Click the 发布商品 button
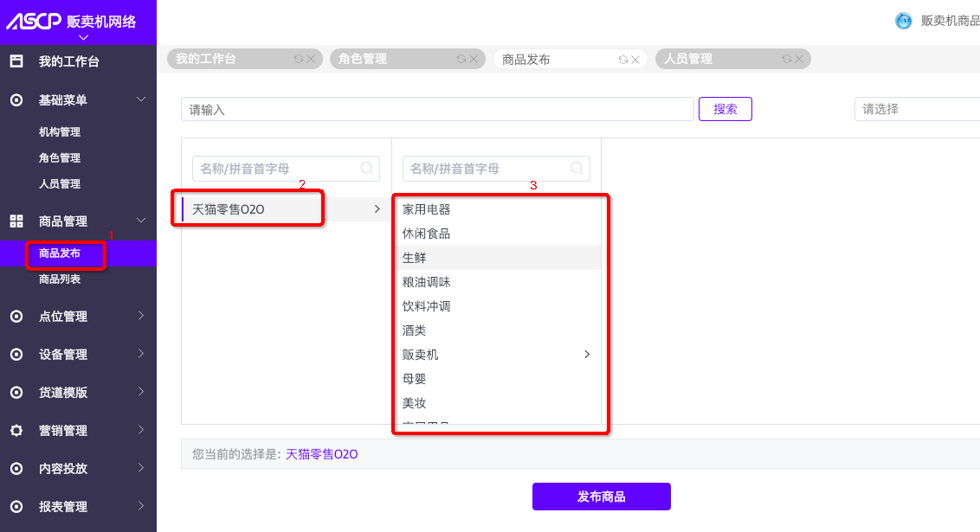 (x=602, y=497)
